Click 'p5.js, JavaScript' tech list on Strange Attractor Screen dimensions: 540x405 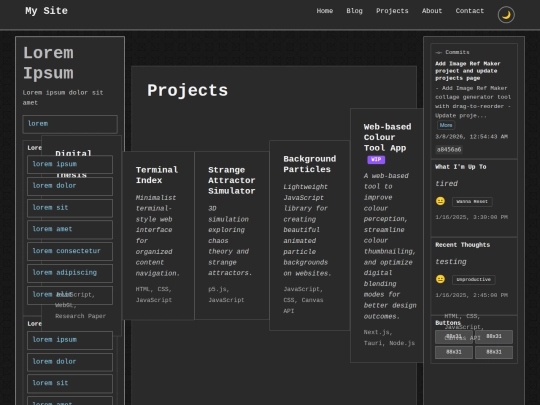[x=226, y=294]
